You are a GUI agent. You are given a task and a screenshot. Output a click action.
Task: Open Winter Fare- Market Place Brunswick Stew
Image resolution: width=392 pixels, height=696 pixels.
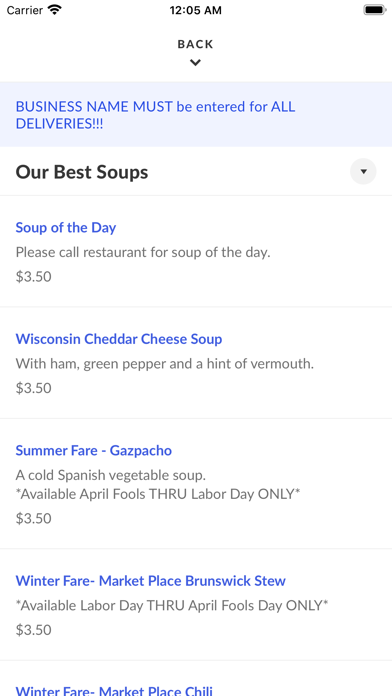click(150, 581)
